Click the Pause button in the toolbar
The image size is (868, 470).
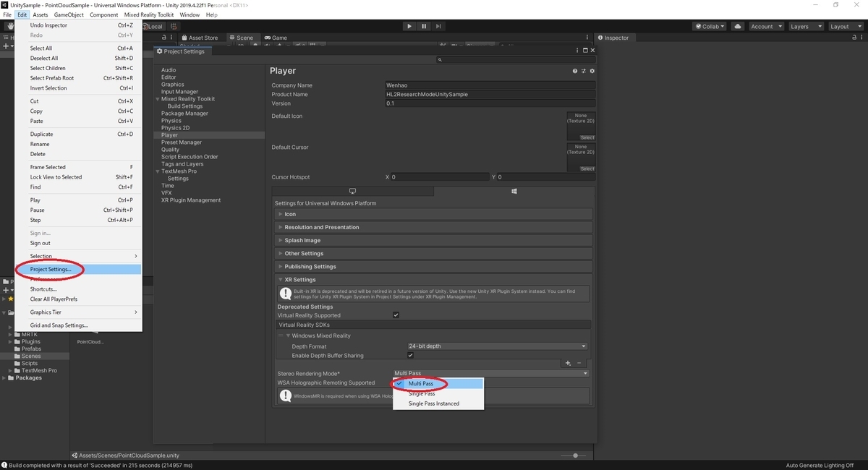point(424,26)
